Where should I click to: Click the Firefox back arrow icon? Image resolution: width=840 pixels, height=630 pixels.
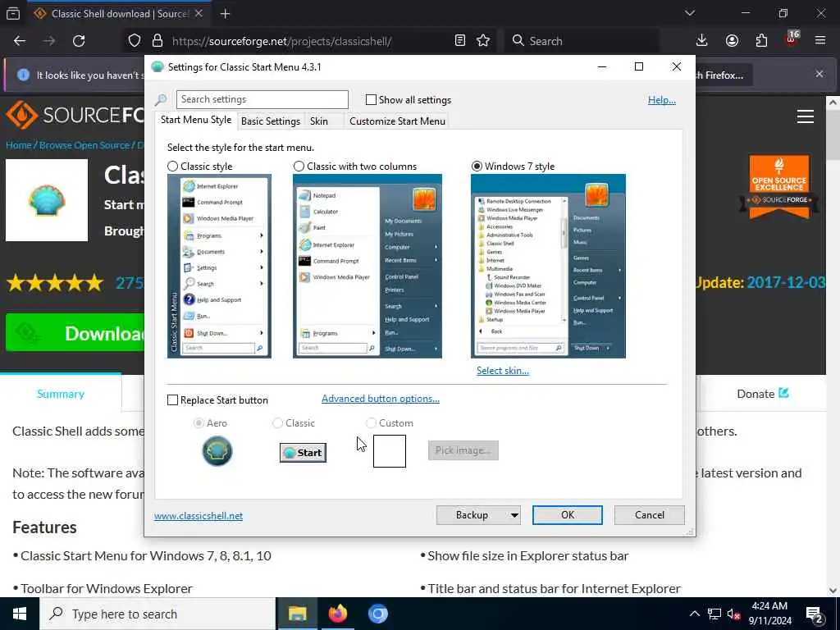(x=20, y=41)
